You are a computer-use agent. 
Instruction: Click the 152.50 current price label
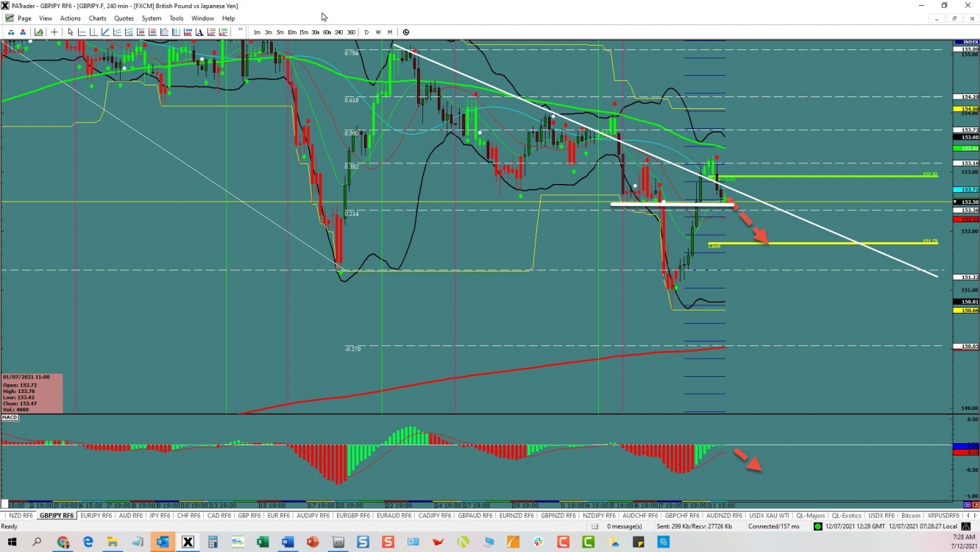pyautogui.click(x=965, y=202)
